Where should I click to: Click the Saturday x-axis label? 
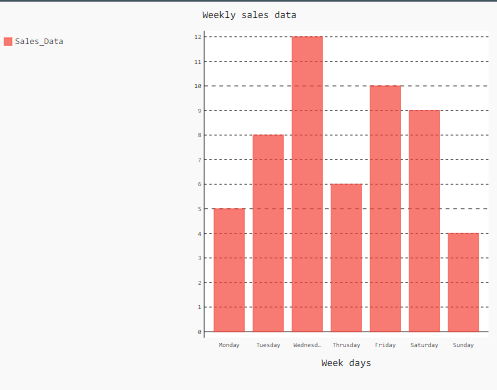coord(424,345)
